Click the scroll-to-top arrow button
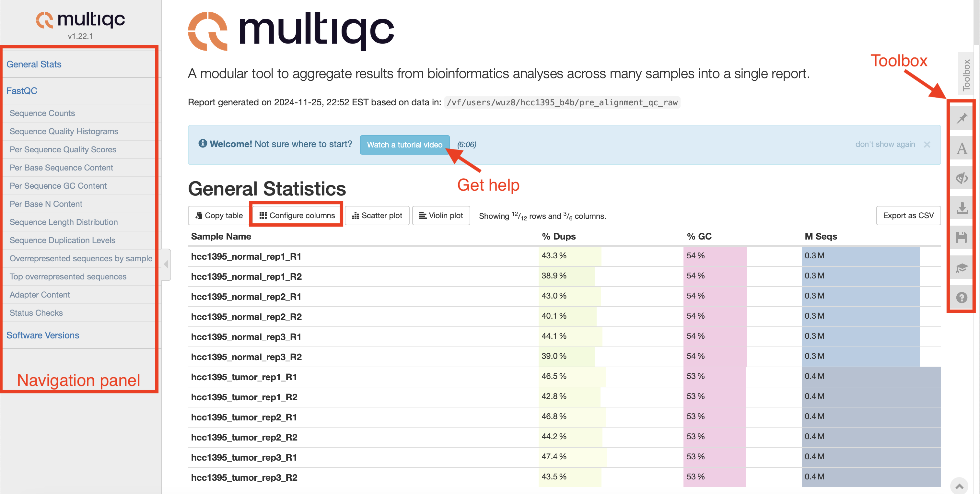 pos(959,486)
